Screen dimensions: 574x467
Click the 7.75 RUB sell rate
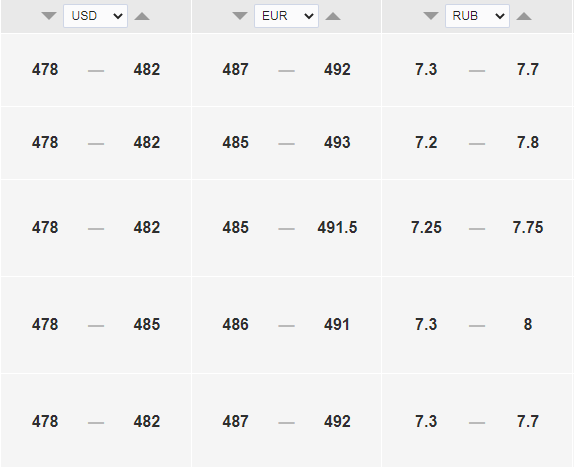(x=528, y=228)
